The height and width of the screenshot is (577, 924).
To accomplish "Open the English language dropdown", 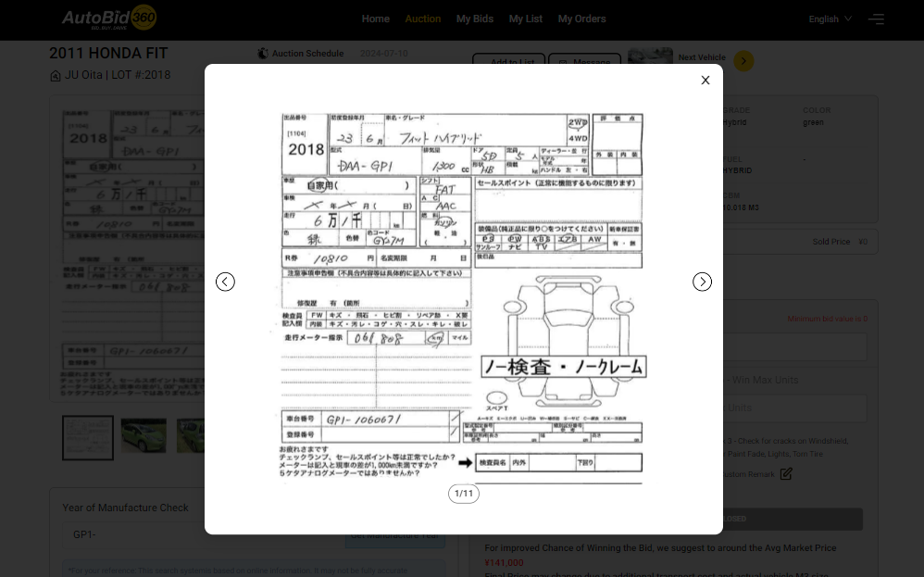I will coord(830,19).
